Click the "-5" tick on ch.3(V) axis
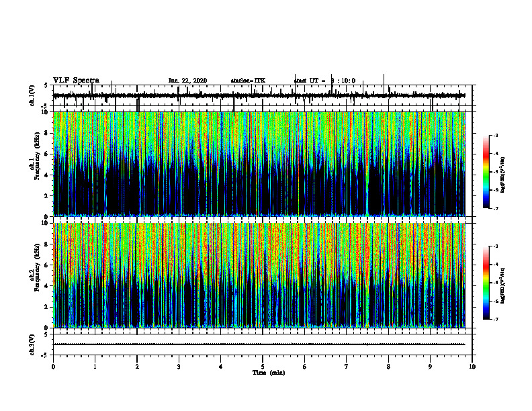 [x=45, y=355]
